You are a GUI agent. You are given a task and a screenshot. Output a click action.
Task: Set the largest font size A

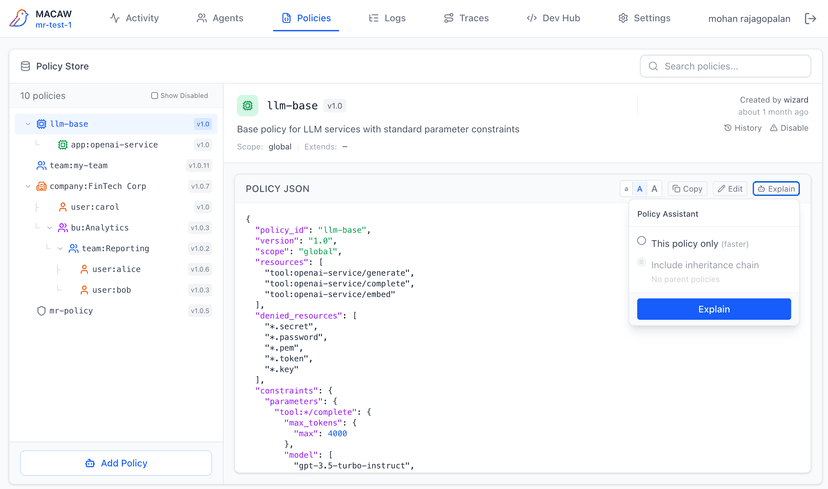pos(654,189)
